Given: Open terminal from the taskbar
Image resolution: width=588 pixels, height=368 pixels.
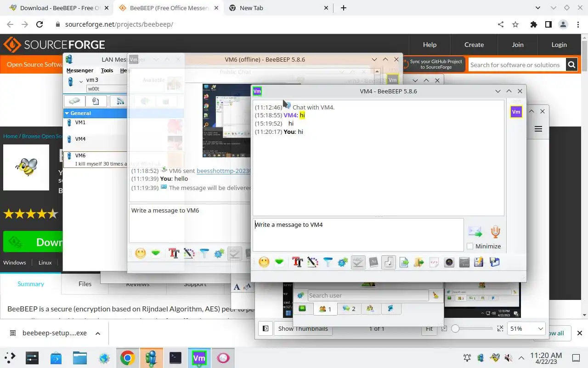Looking at the screenshot, I should (175, 357).
